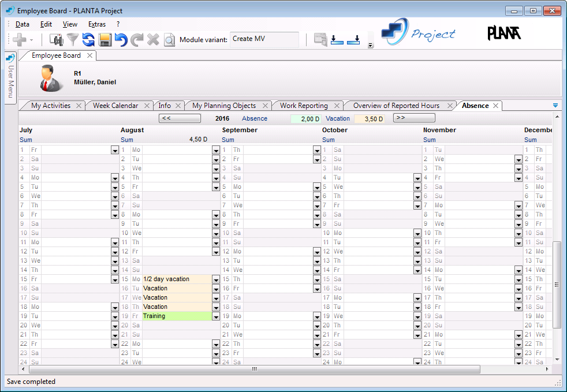Click the User Menu side panel icon
Image resolution: width=567 pixels, height=392 pixels.
click(10, 58)
